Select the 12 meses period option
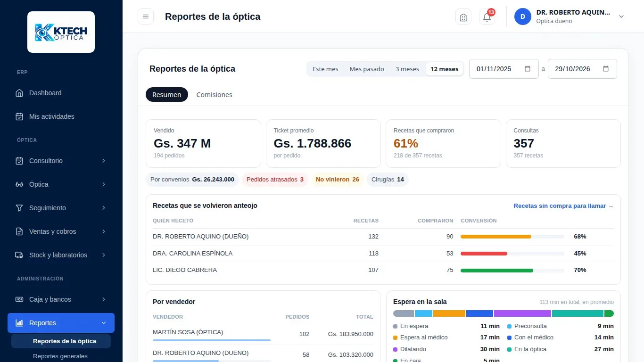The image size is (644, 362). [x=445, y=69]
